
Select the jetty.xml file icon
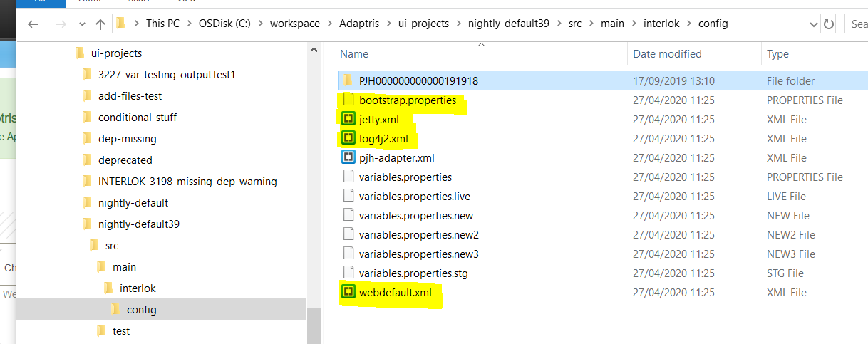(x=348, y=120)
